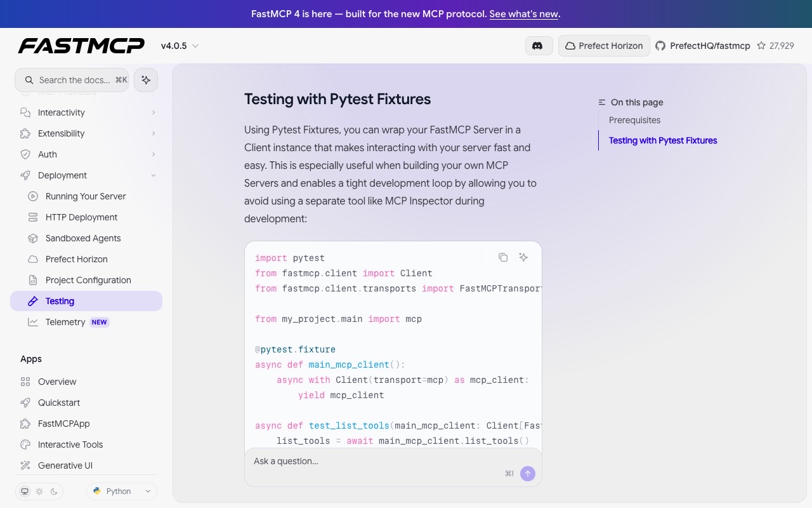812x508 pixels.
Task: Click the On this page heading
Action: 637,102
